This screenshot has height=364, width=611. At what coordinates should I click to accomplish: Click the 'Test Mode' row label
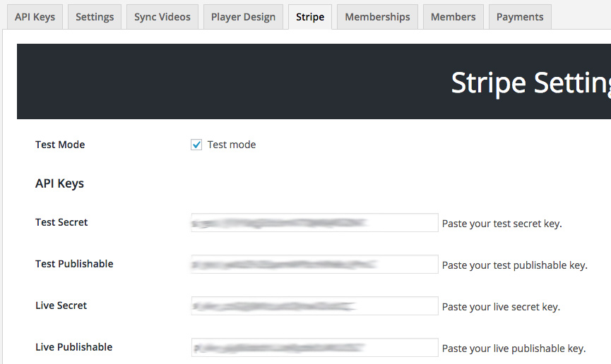point(60,145)
